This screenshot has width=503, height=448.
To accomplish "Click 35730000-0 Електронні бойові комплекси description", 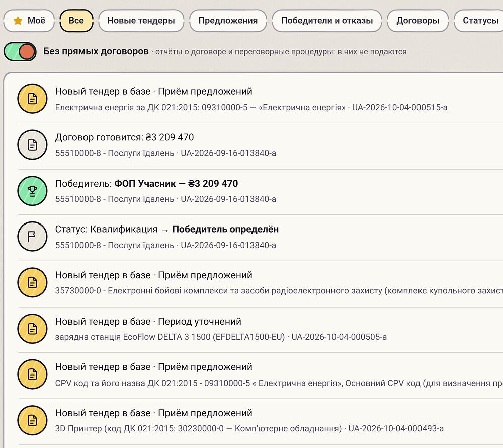I will [279, 291].
